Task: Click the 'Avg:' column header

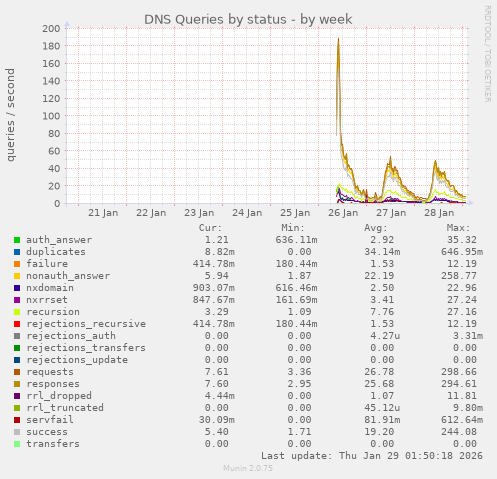Action: (376, 228)
